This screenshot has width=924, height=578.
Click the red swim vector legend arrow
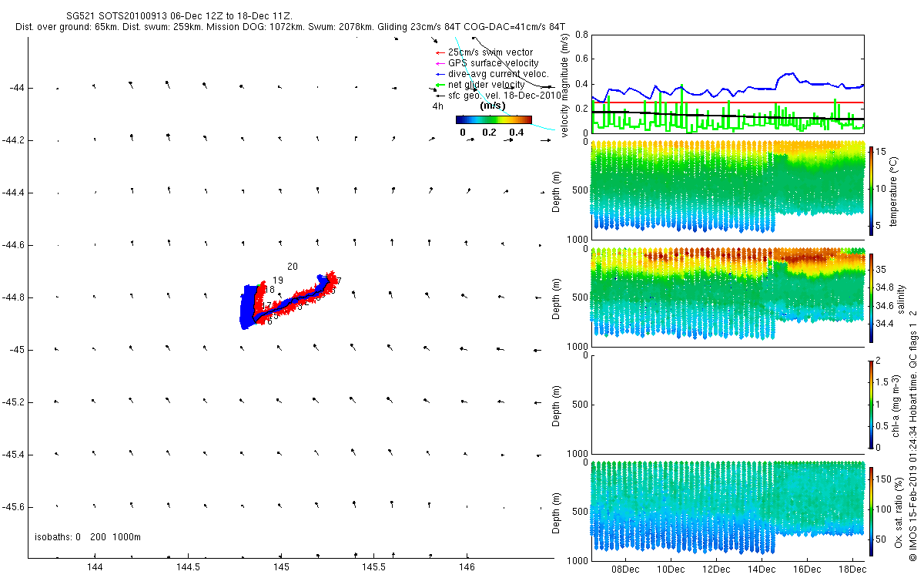[x=439, y=52]
